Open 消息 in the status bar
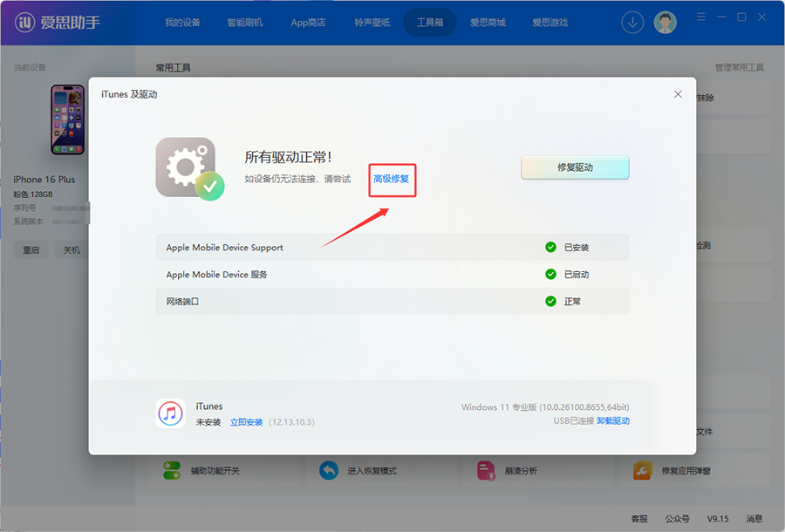 (x=754, y=519)
